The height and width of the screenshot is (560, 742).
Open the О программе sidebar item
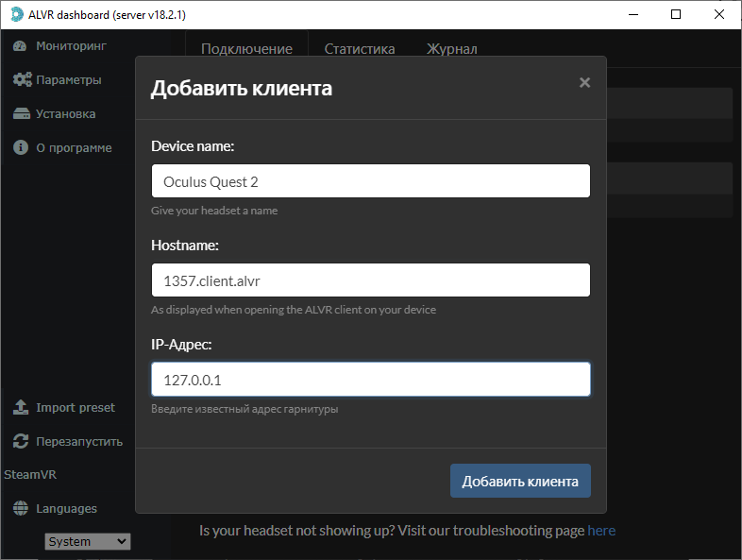click(x=75, y=147)
